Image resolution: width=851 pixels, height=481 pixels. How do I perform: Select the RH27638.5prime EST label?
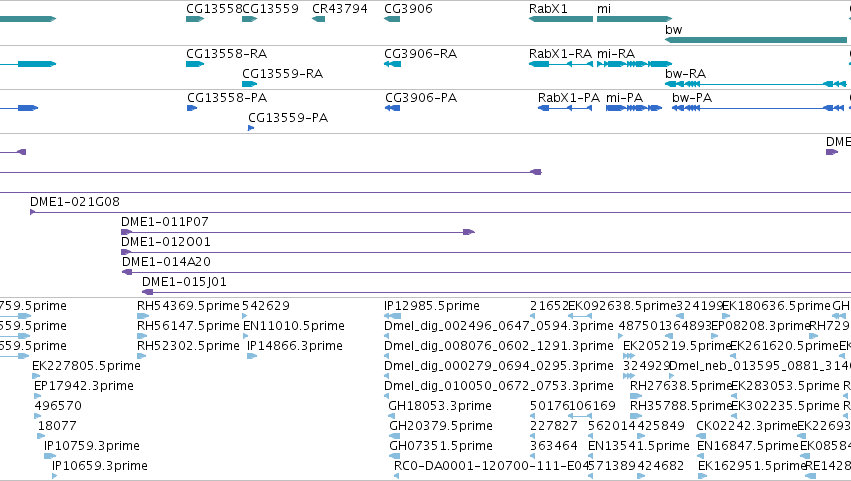[x=682, y=387]
